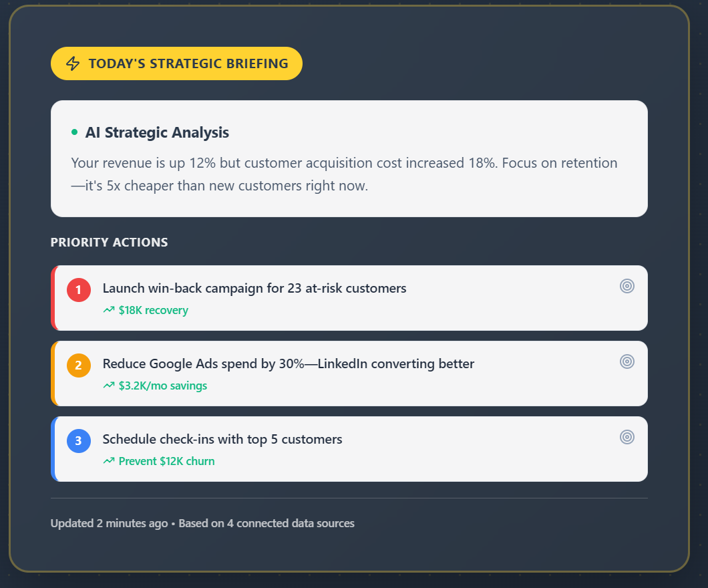Click the target icon on win-back campaign card
708x588 pixels.
tap(627, 285)
